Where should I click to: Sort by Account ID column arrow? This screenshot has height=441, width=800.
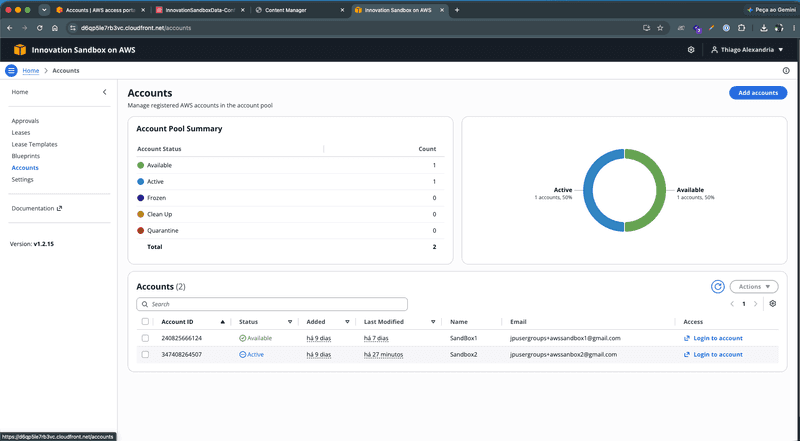[222, 322]
